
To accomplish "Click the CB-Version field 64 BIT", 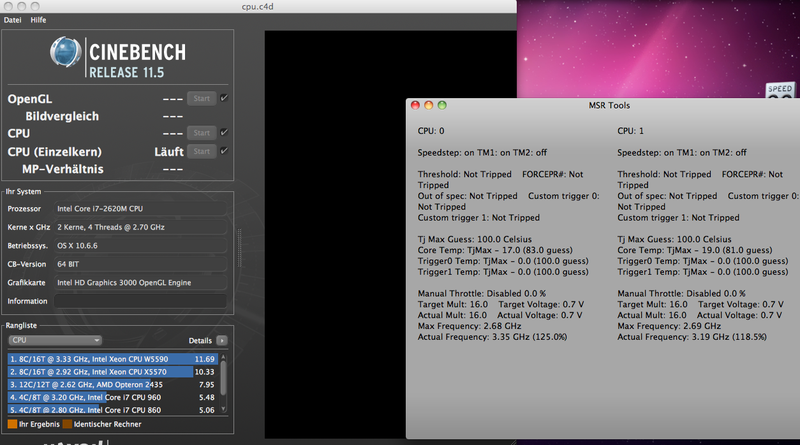I will point(140,264).
